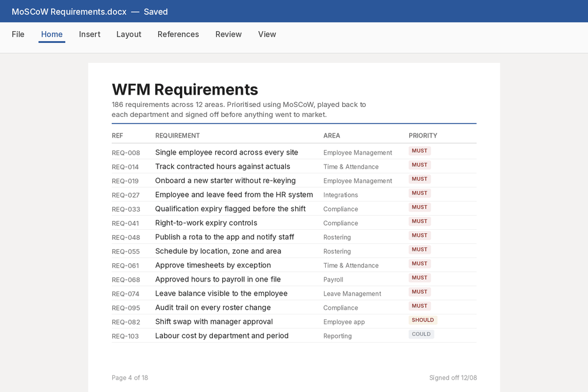Click the PRIORITY column header
Viewport: 588px width, 392px height.
pos(423,136)
